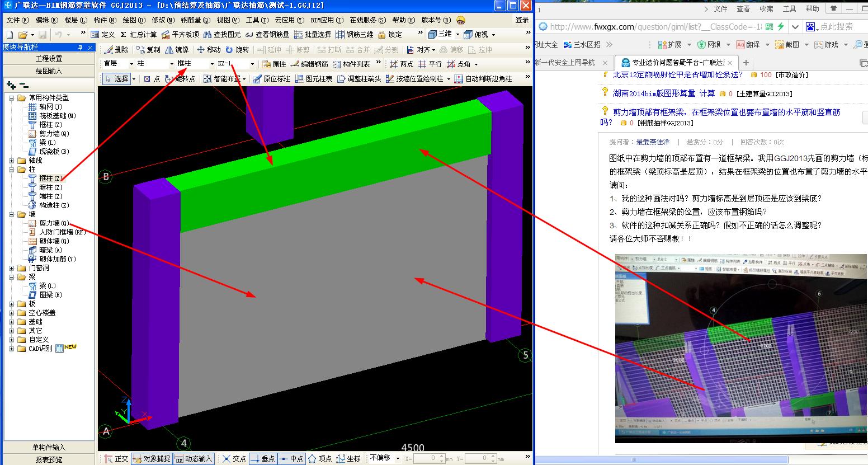This screenshot has height=465, width=868.
Task: Open file via the folder icon
Action: click(x=22, y=35)
